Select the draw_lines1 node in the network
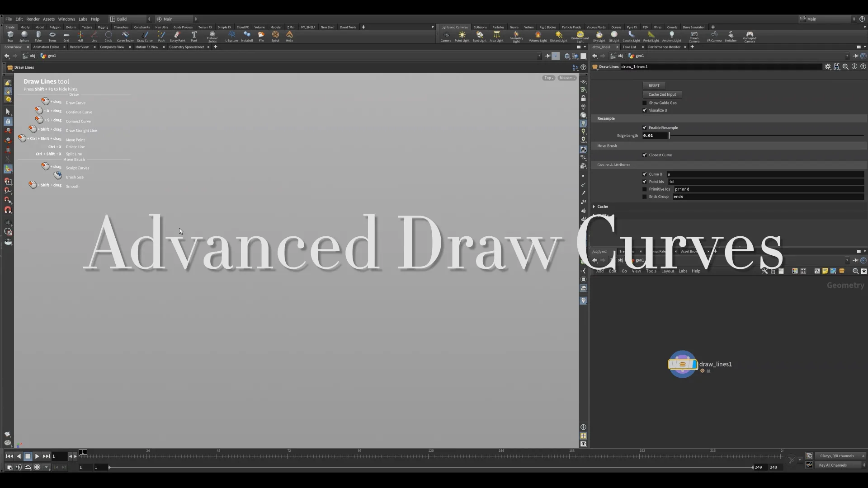 coord(683,364)
